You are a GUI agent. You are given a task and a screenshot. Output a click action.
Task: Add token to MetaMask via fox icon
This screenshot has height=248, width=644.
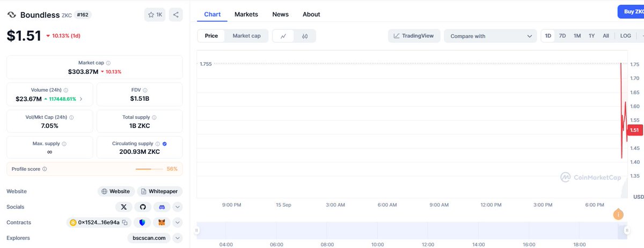pyautogui.click(x=162, y=222)
